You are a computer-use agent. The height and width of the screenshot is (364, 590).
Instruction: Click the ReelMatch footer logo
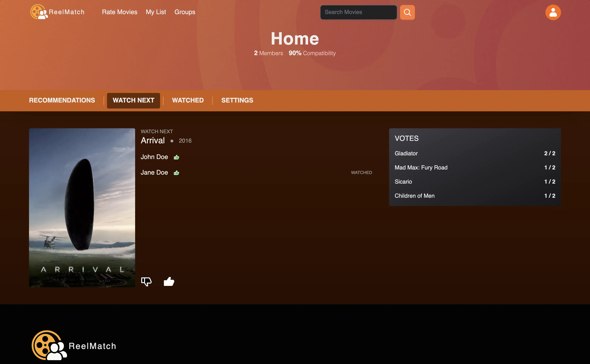[74, 345]
